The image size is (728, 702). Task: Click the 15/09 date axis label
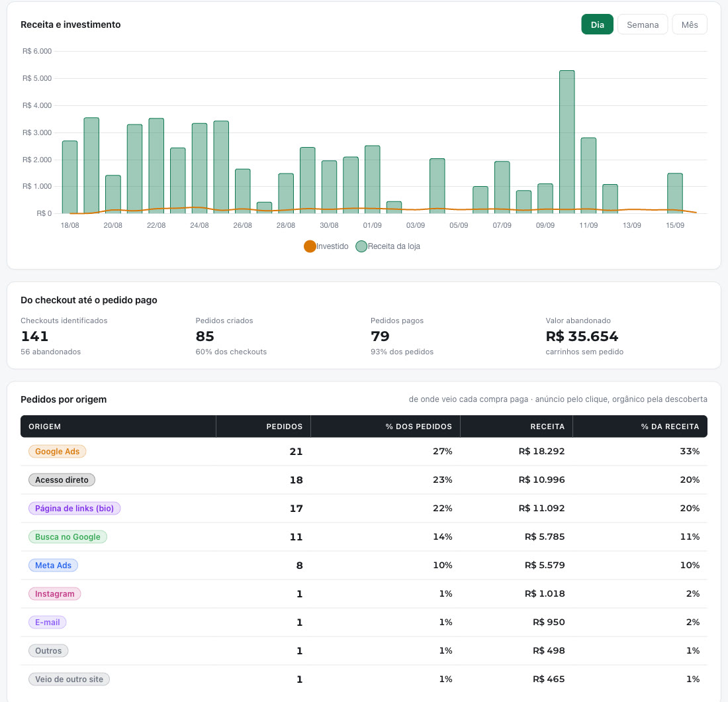[x=674, y=225]
